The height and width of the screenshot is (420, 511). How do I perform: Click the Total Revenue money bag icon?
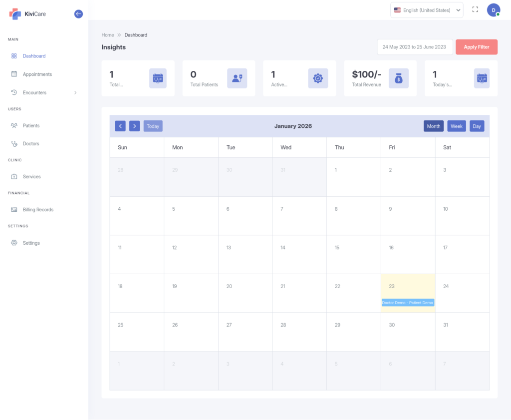398,78
